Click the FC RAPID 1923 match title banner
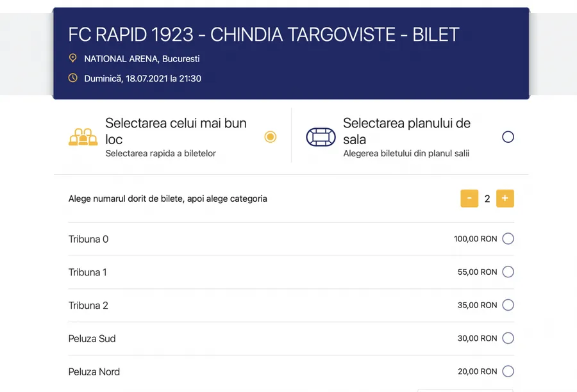This screenshot has width=577, height=392. 263,35
